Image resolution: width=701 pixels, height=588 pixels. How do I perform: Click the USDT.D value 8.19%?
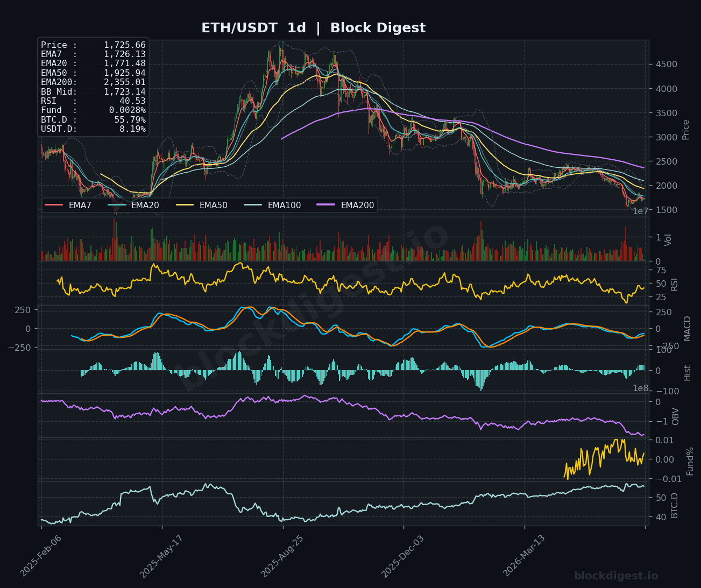[132, 129]
